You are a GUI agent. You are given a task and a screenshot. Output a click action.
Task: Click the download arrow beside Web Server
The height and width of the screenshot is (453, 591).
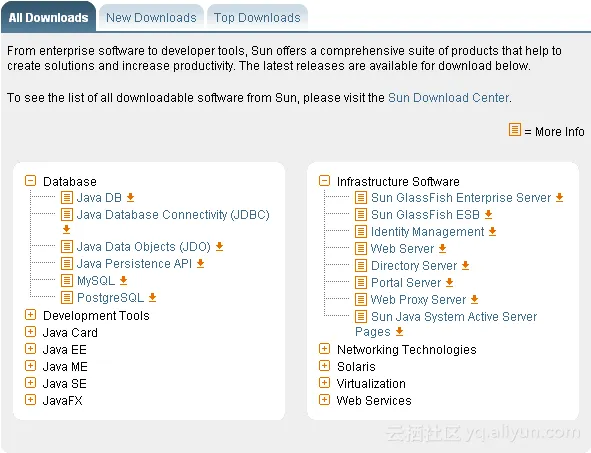442,248
